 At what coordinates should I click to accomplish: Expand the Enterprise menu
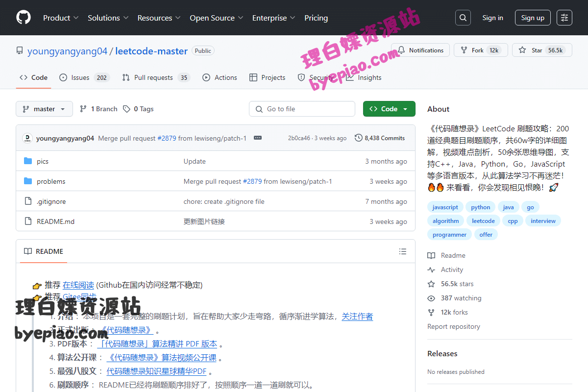click(x=273, y=18)
